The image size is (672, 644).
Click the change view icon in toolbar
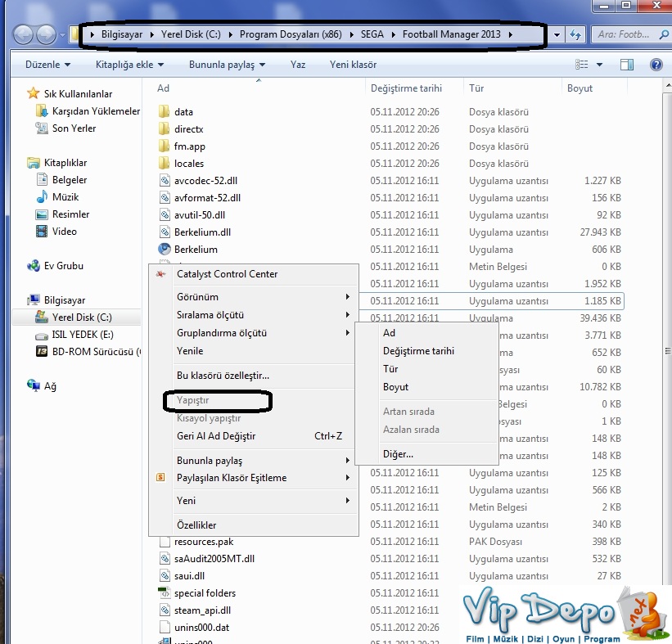tap(582, 65)
